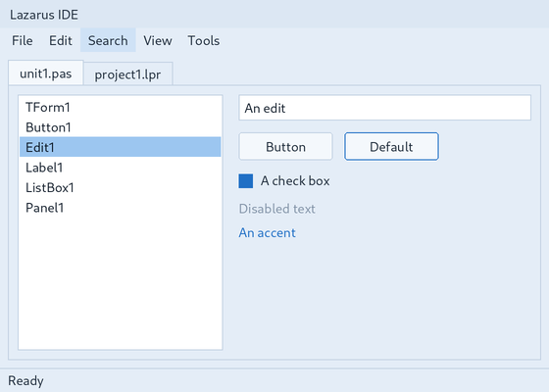
Task: Click into the 'An edit' text field
Action: pos(384,108)
